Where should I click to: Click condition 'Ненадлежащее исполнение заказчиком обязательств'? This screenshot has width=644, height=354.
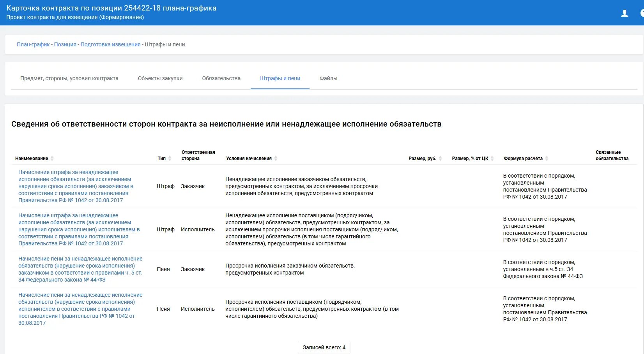point(301,186)
